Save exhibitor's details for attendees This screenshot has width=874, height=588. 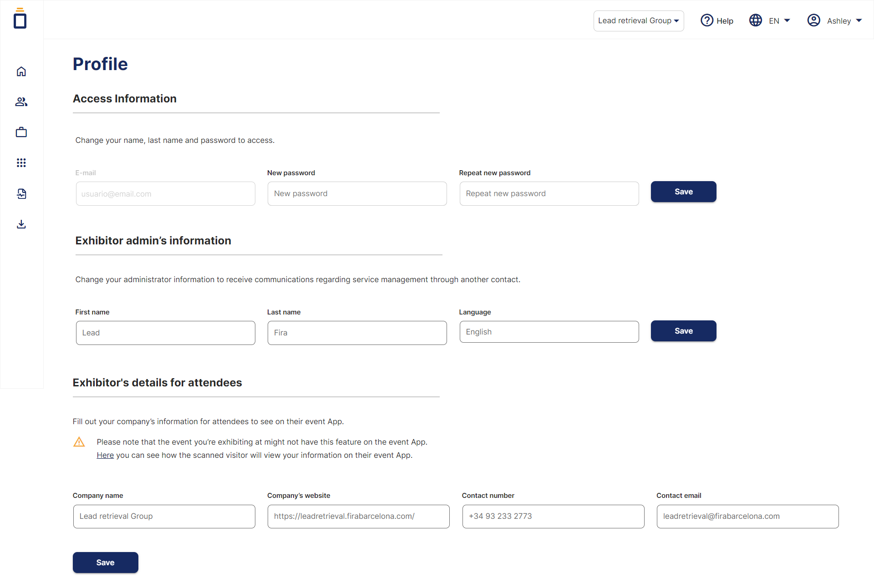[x=106, y=563]
